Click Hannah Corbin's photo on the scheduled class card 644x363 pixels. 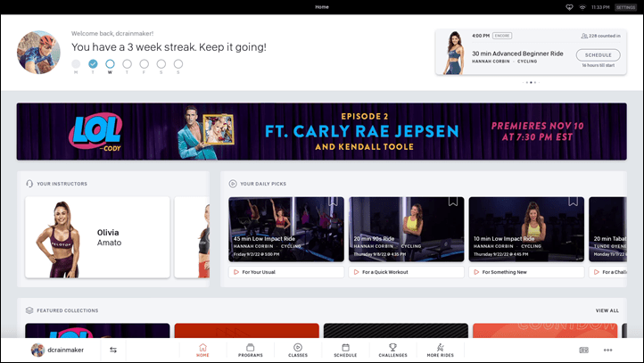[453, 53]
